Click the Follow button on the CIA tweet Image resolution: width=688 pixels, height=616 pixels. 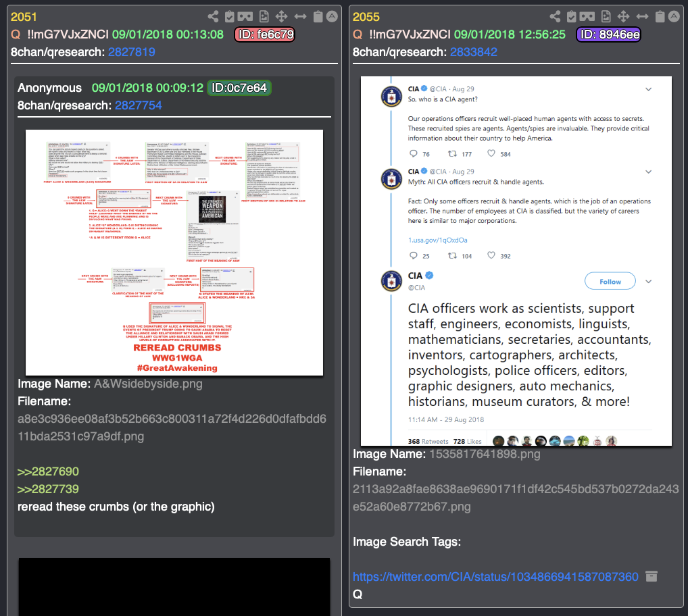click(610, 282)
